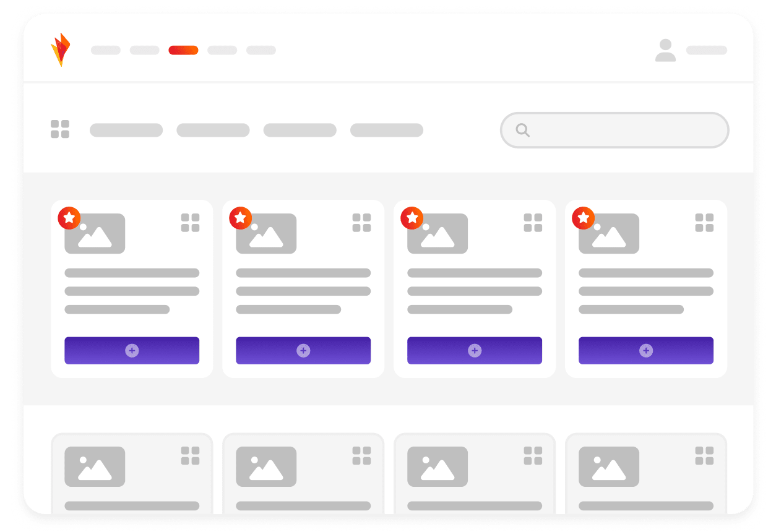Select the first filter pill next to grid icon
The image size is (776, 532).
coord(126,130)
